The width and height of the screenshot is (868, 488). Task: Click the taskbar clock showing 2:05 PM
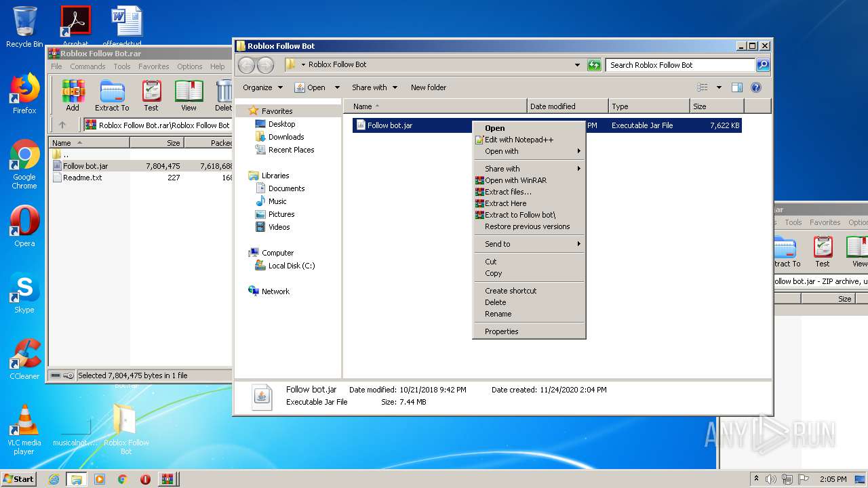coord(833,479)
